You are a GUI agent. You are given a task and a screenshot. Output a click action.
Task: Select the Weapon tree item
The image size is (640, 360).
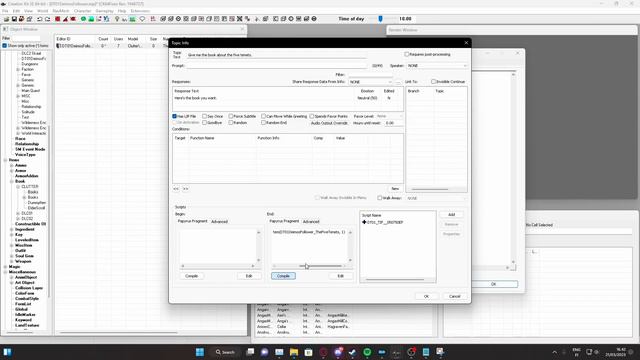tap(23, 261)
